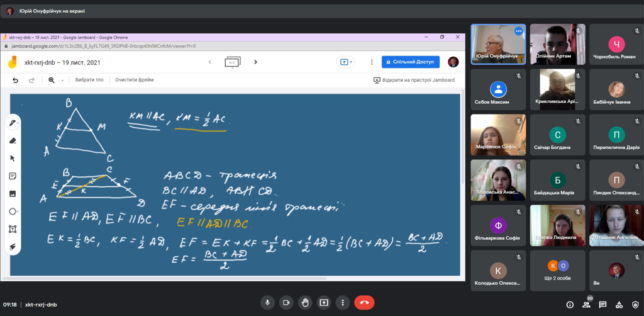The image size is (644, 316).
Task: Open Ще 2 особи tile
Action: (557, 271)
